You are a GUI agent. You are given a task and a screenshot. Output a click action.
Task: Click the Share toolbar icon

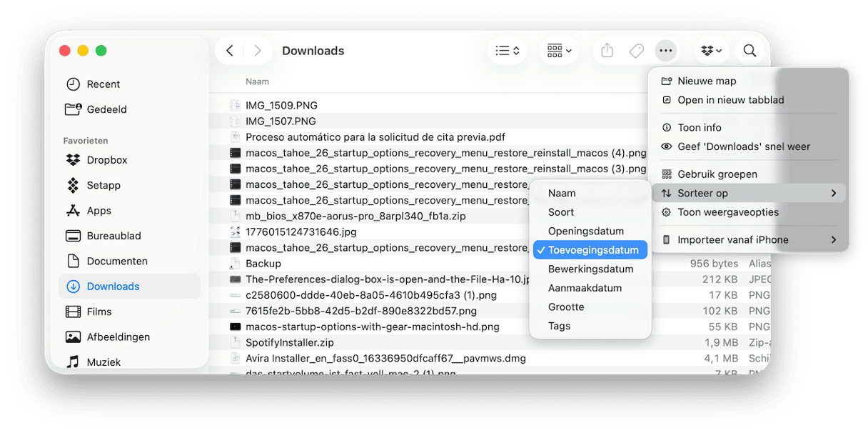pyautogui.click(x=607, y=51)
